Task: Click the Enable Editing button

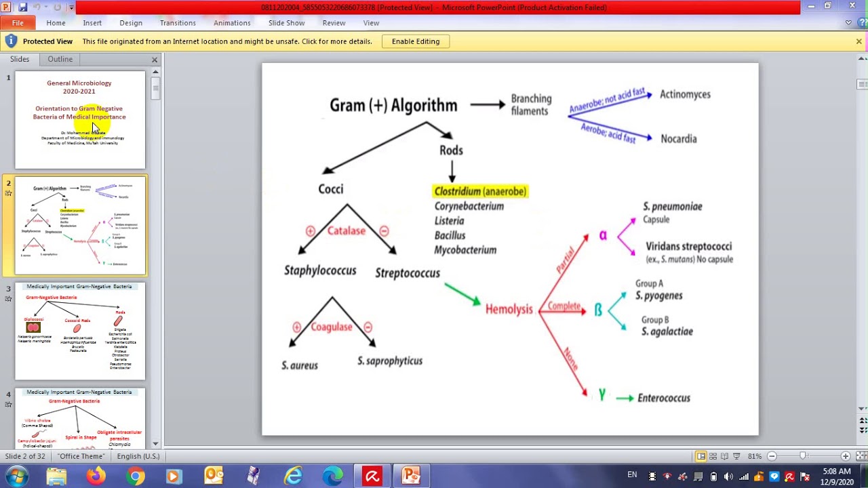Action: tap(416, 41)
